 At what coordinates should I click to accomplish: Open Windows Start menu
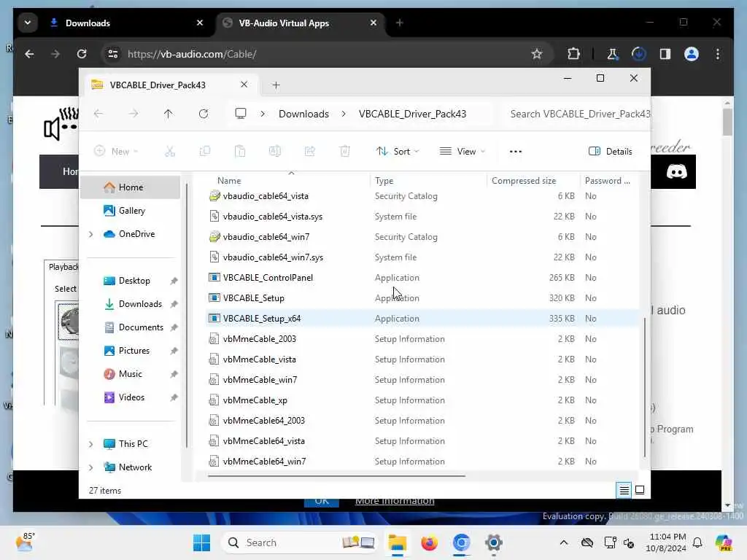point(201,542)
